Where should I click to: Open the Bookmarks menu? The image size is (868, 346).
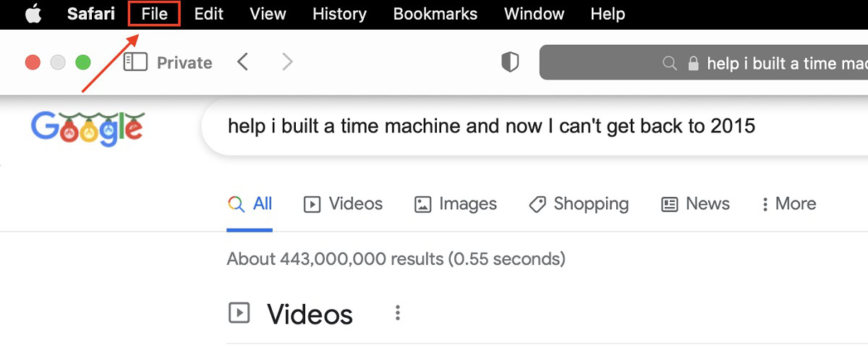coord(435,14)
